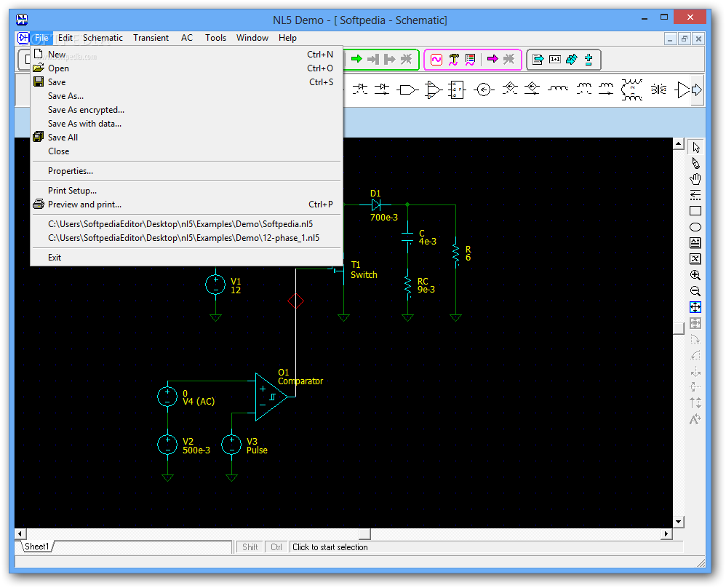Image resolution: width=726 pixels, height=588 pixels.
Task: Select the O1 Comparator component
Action: tap(271, 397)
